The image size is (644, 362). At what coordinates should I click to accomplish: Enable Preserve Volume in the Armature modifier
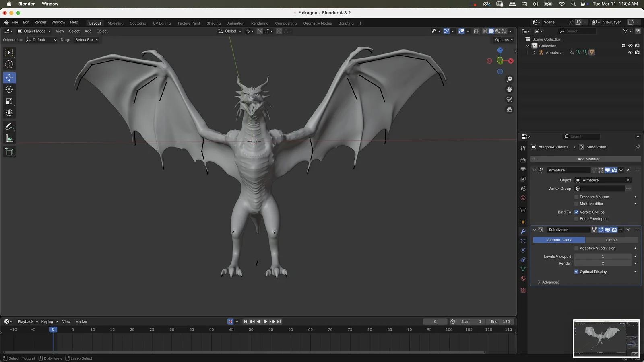tap(576, 197)
